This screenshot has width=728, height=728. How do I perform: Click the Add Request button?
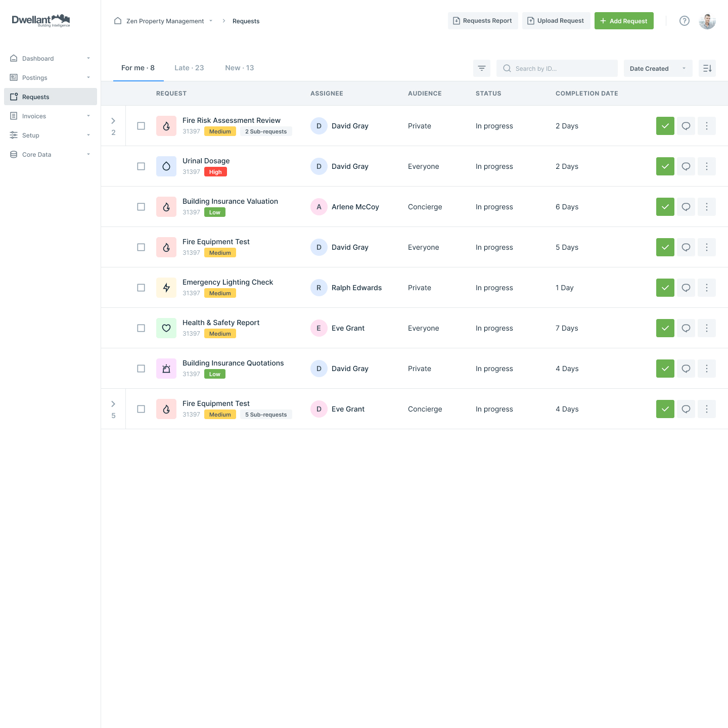623,21
